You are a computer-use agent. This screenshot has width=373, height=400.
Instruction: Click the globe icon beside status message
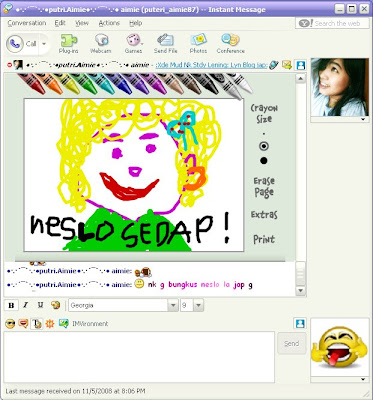point(274,65)
